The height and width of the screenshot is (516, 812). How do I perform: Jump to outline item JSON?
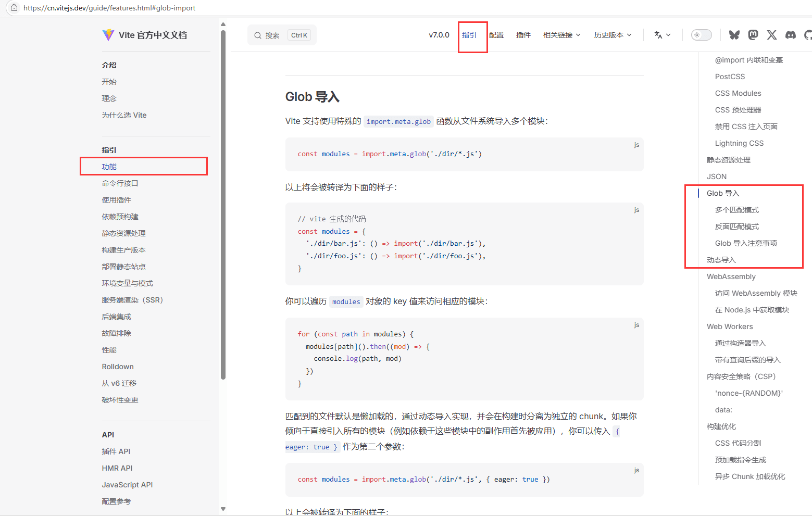(717, 177)
